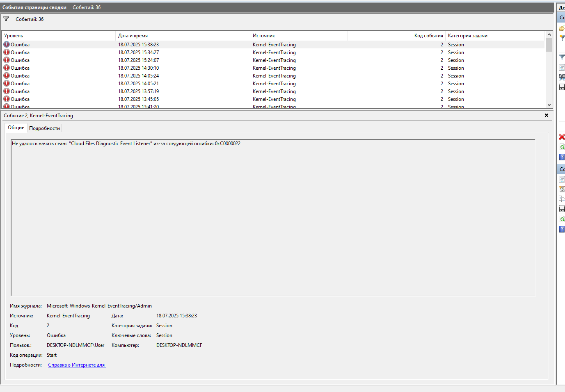Open log properties icon in actions pane

point(562,67)
